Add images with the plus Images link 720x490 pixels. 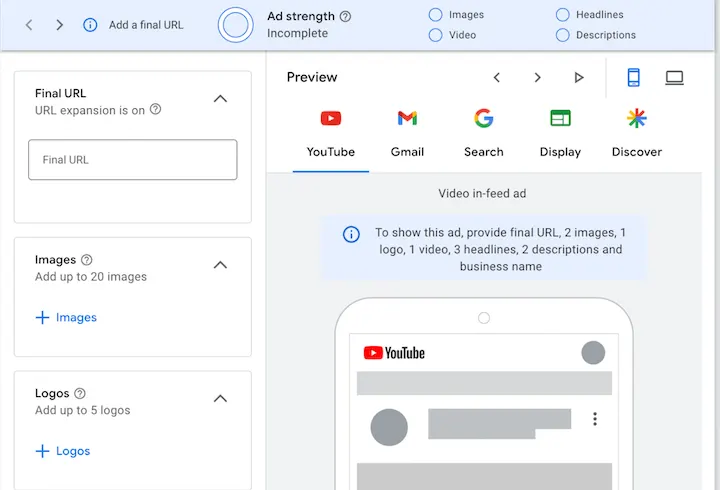point(66,317)
